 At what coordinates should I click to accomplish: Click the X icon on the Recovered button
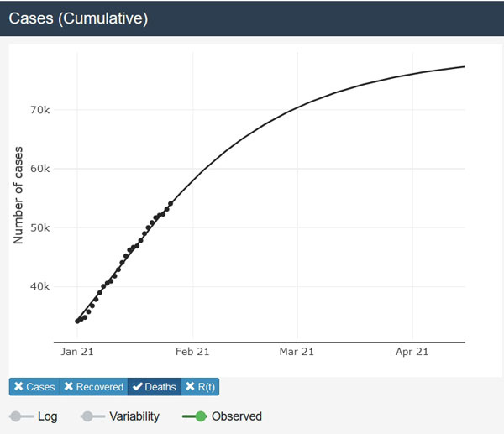coord(68,387)
